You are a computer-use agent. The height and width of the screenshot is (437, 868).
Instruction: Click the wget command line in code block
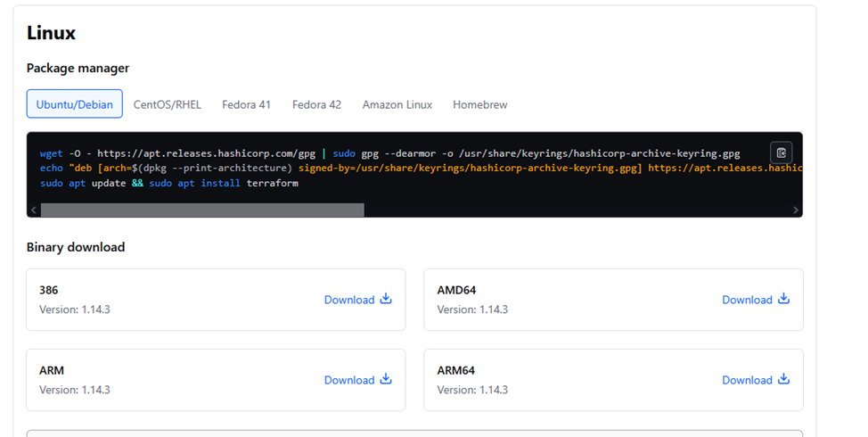(x=389, y=153)
